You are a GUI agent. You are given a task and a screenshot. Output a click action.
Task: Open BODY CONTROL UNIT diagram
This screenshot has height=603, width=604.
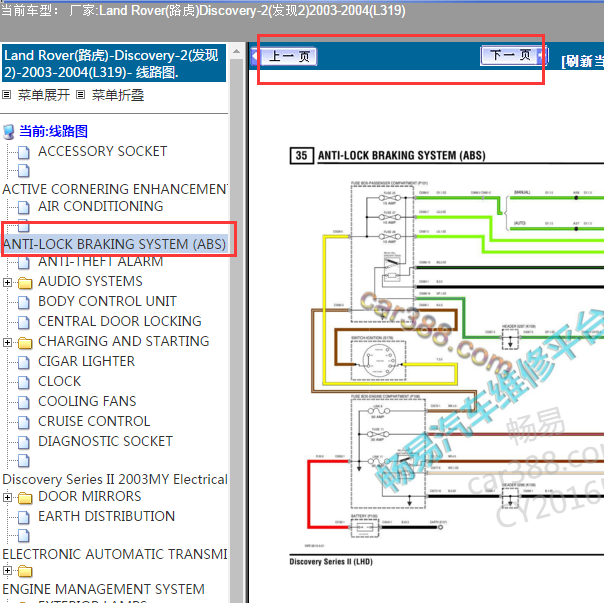coord(107,301)
